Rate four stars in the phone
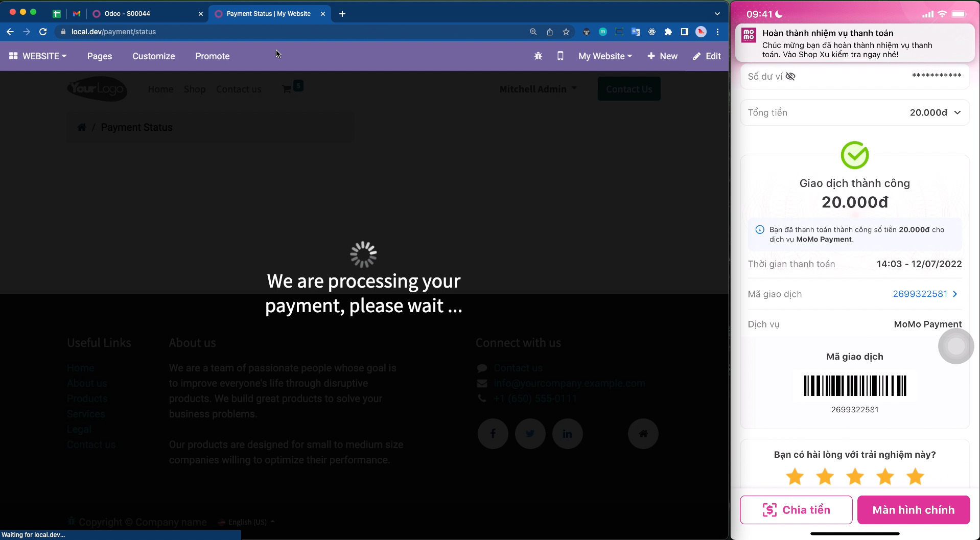 pos(885,477)
